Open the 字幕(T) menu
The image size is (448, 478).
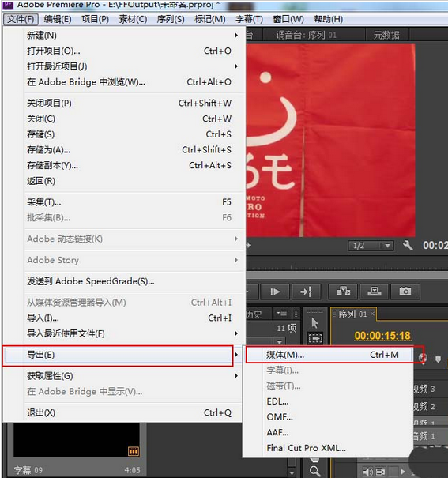[249, 19]
